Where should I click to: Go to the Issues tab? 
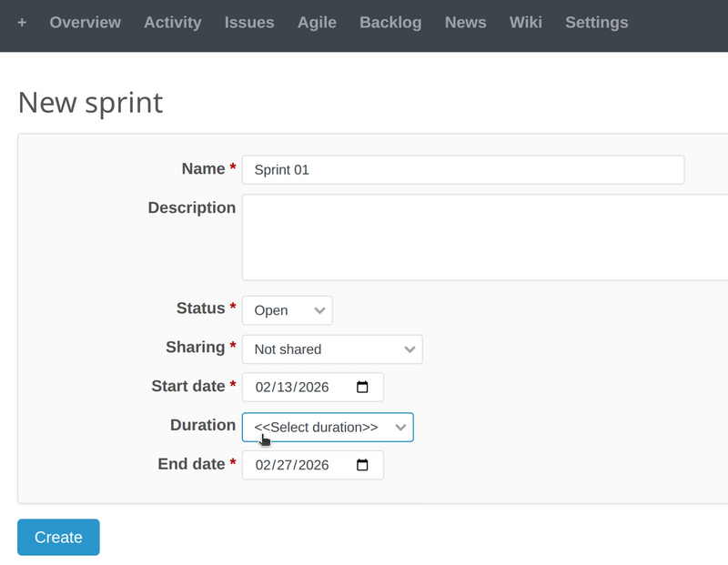coord(249,23)
